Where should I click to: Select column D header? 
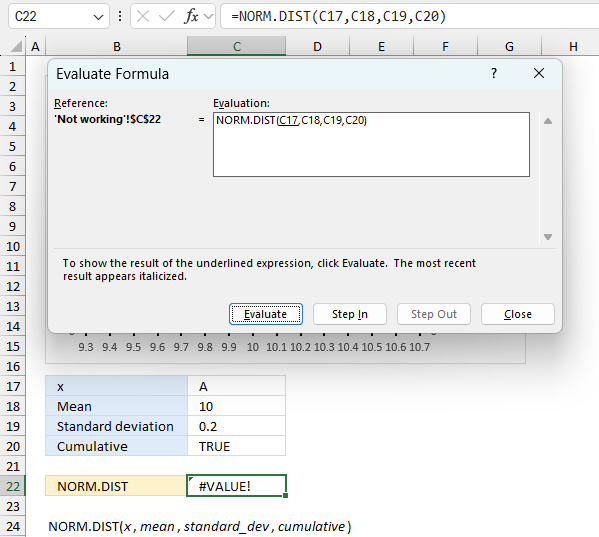317,46
